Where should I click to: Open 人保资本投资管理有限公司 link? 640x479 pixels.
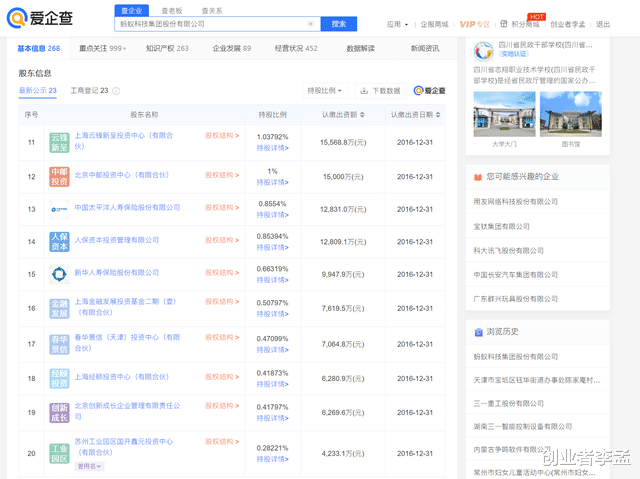(x=116, y=240)
